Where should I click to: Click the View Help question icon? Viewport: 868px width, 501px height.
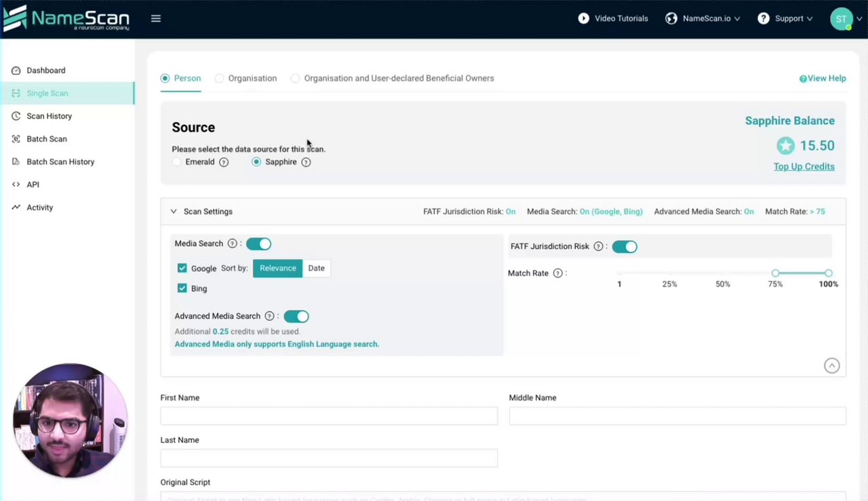[x=803, y=79]
